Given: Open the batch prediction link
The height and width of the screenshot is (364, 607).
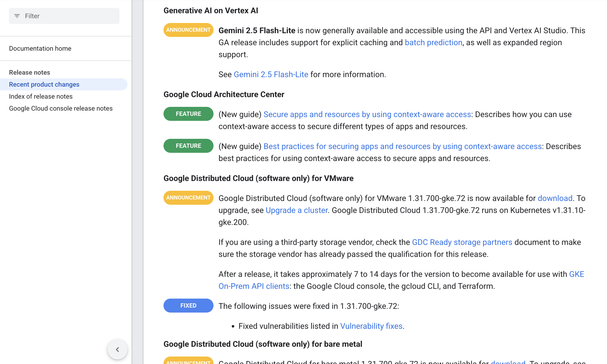Looking at the screenshot, I should [x=433, y=42].
